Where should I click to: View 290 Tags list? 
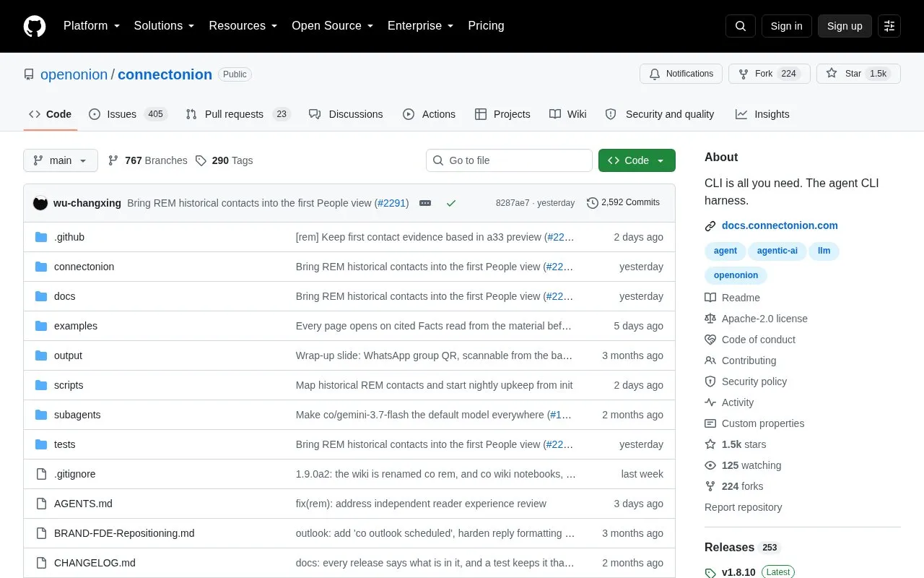[224, 160]
